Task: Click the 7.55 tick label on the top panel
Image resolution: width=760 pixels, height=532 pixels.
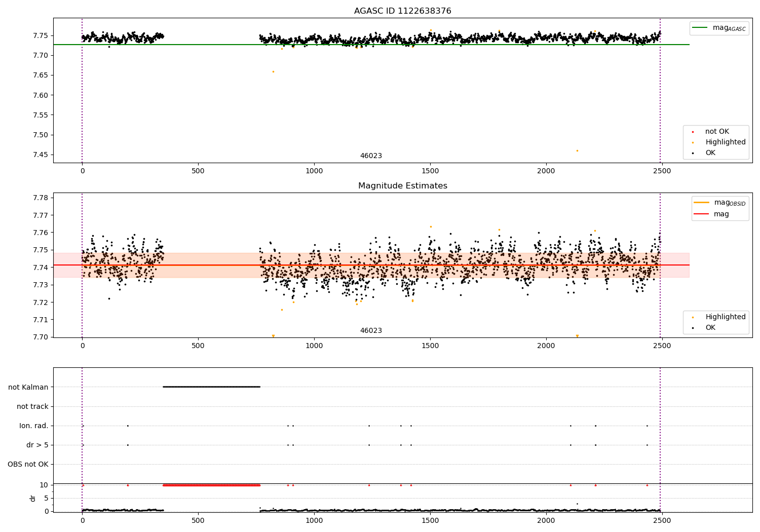Action: point(40,115)
